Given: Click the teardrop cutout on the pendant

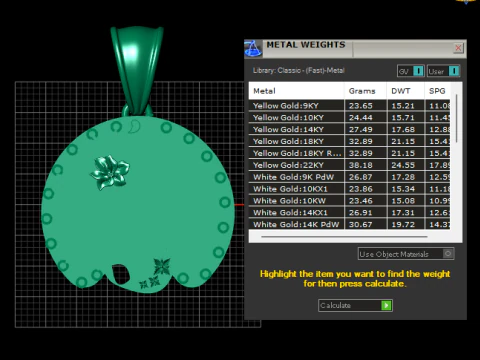Looking at the screenshot, I should click(121, 274).
